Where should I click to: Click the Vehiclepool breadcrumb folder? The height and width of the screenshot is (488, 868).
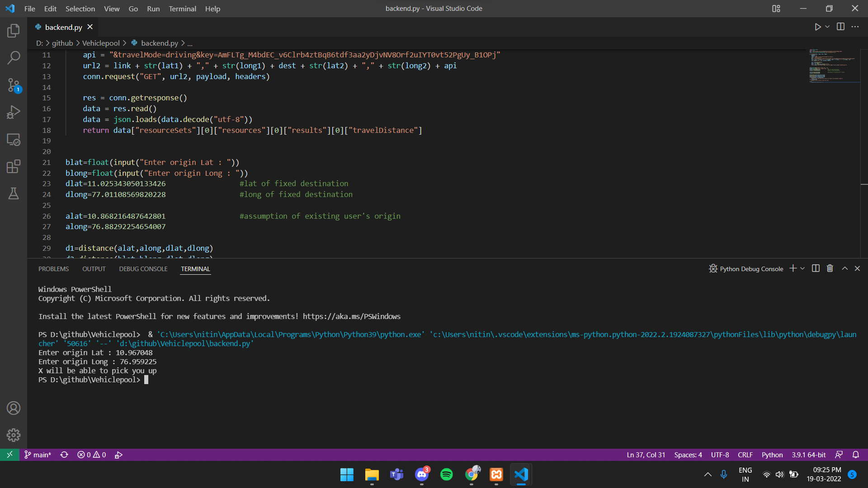[101, 43]
